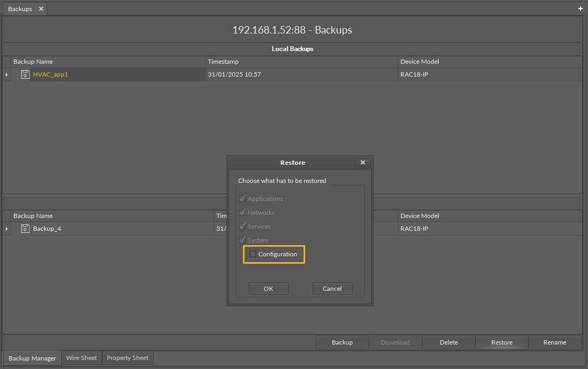Enable the Configuration checkbox

253,254
